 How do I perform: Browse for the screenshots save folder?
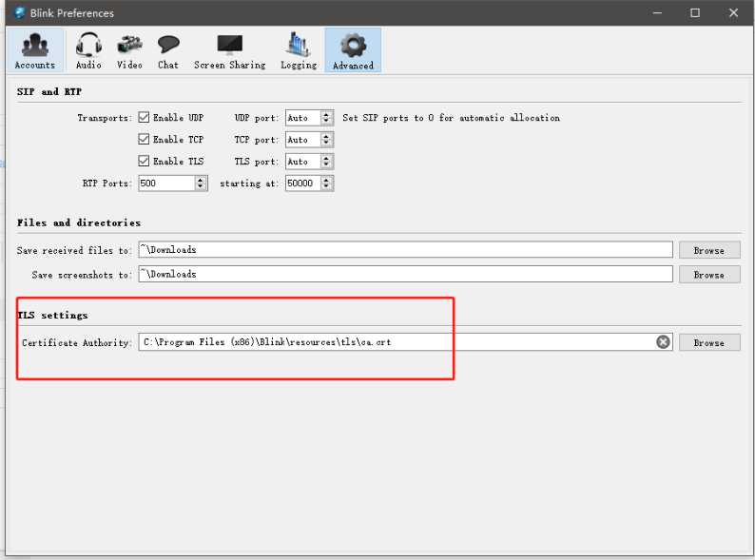click(709, 275)
